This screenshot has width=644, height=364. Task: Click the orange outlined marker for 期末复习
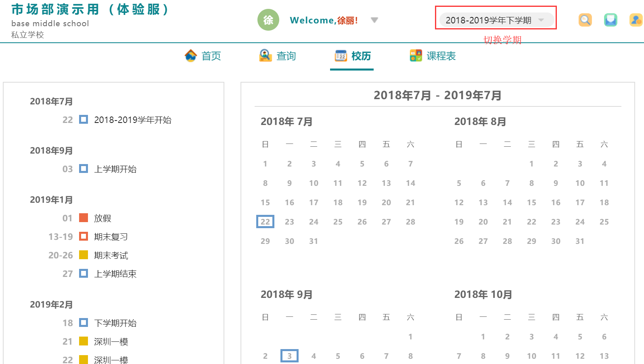click(84, 236)
